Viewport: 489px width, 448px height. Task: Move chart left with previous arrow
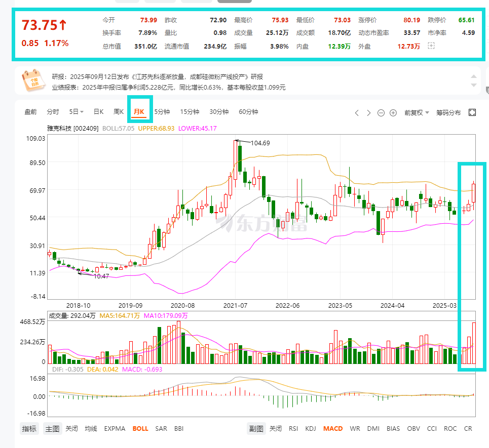click(357, 113)
